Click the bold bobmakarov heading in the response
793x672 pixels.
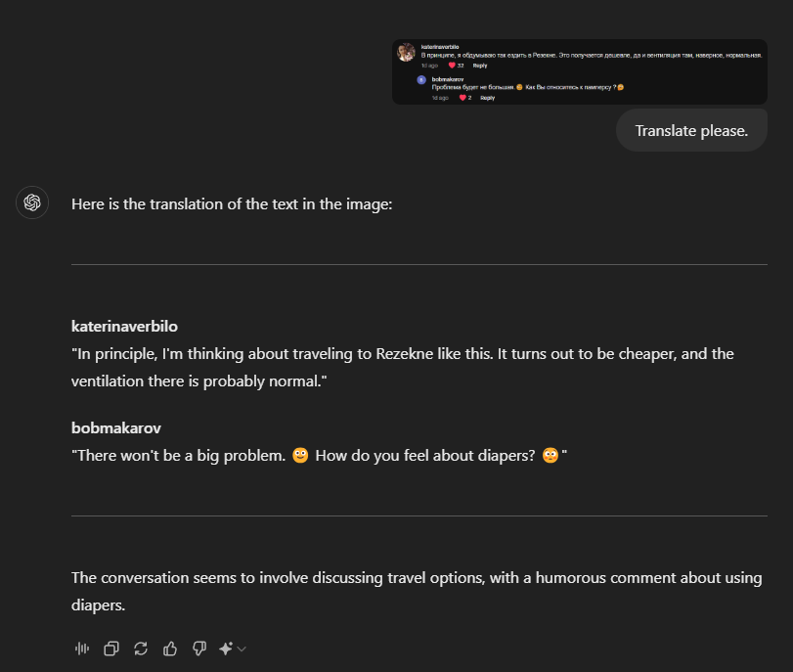pos(116,427)
